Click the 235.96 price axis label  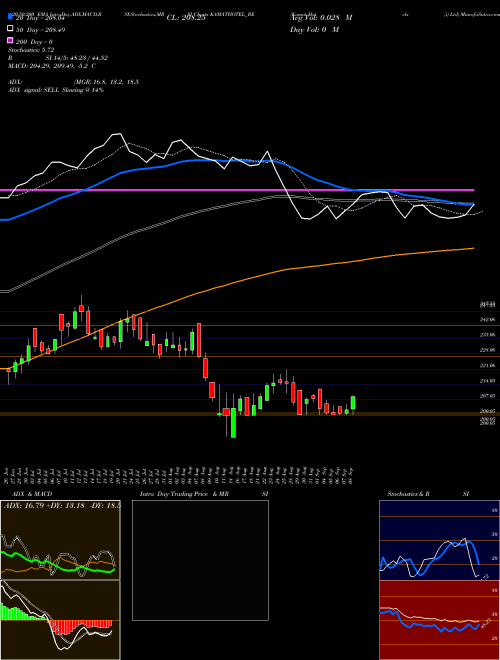pyautogui.click(x=487, y=335)
